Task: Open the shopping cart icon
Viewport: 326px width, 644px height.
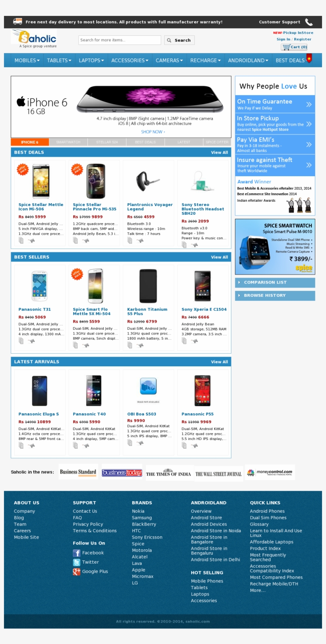Action: coord(286,47)
